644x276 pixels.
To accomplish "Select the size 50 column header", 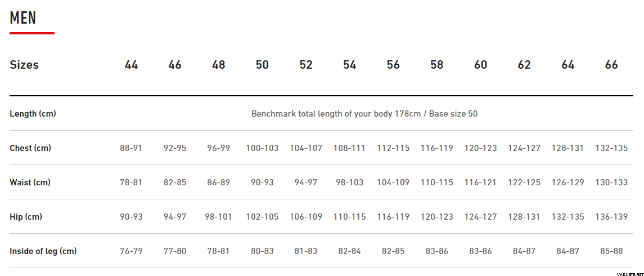I will tap(262, 65).
